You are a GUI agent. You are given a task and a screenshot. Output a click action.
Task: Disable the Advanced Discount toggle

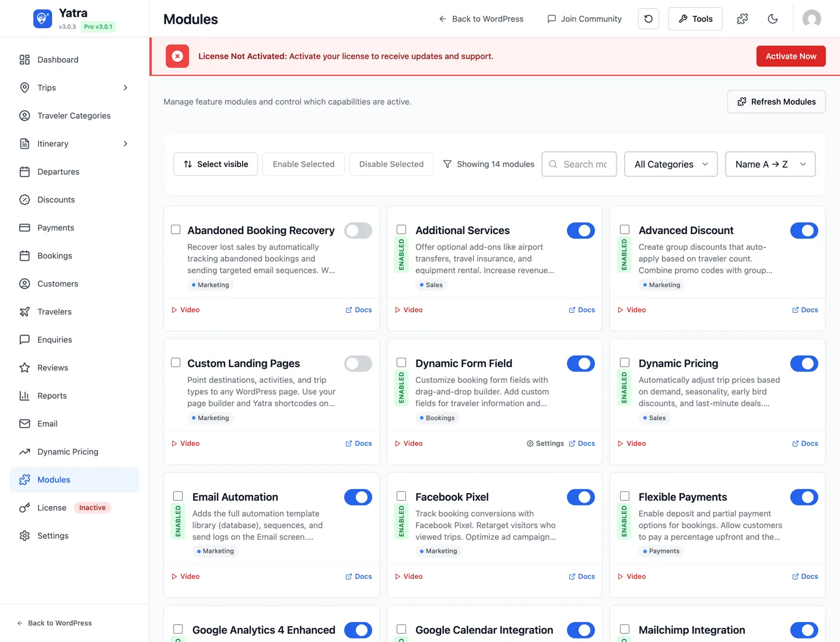[804, 231]
